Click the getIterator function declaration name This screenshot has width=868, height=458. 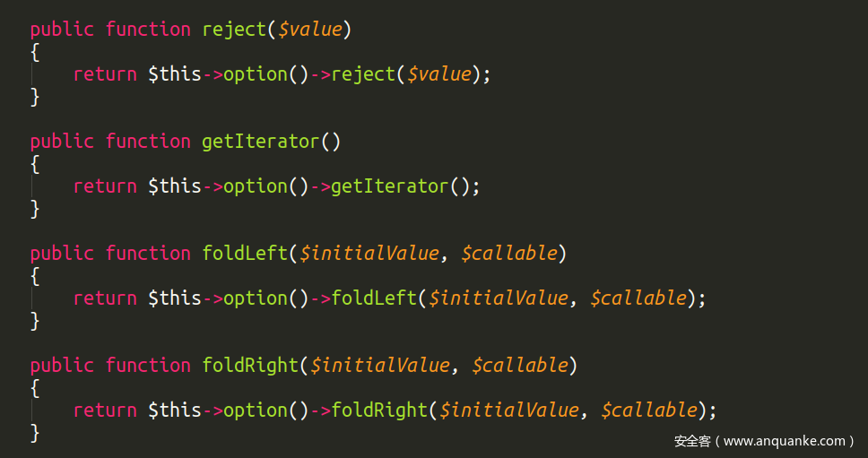[x=261, y=142]
